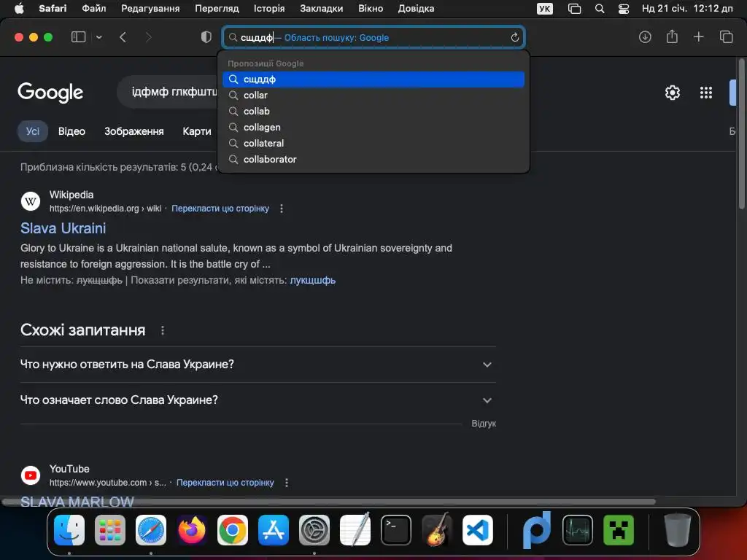
Task: Click Wikipedia 'Перекласти цю сторінку' link
Action: pos(220,209)
